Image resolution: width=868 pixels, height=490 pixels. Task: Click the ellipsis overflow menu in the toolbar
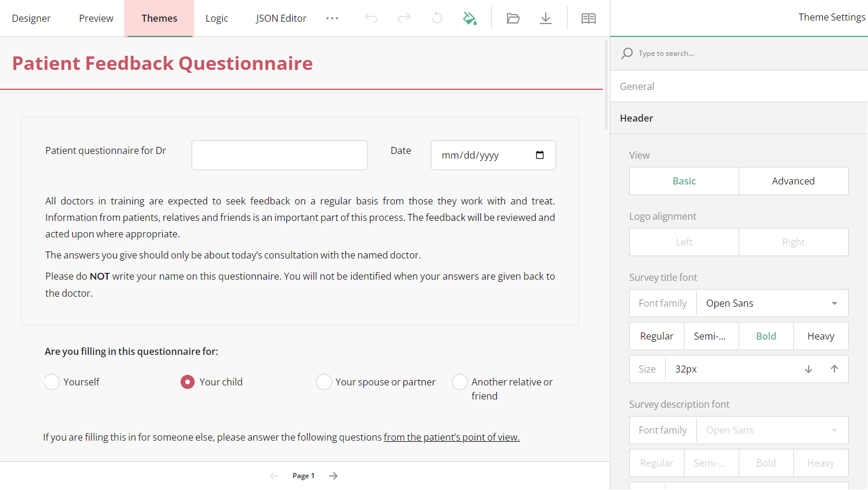tap(332, 18)
